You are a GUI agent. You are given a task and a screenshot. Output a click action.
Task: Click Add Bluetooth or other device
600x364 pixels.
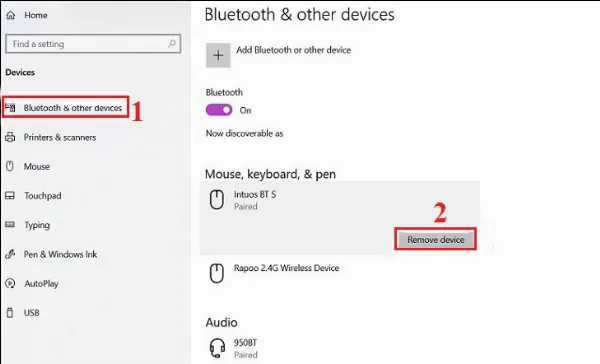click(293, 50)
